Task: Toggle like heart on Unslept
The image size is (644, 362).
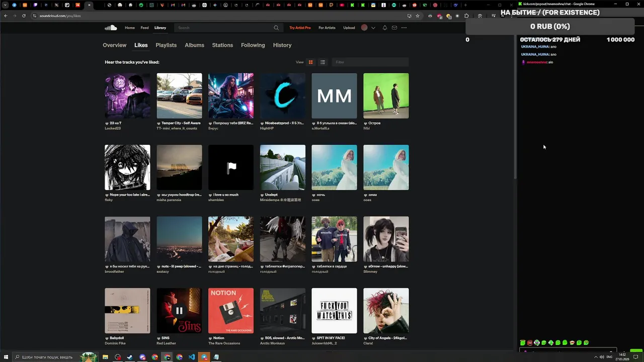Action: coord(262,195)
